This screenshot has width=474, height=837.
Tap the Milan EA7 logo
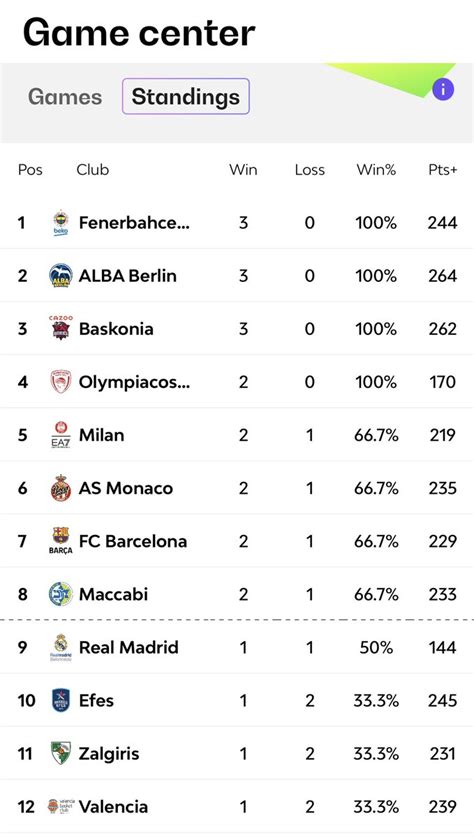pyautogui.click(x=61, y=435)
